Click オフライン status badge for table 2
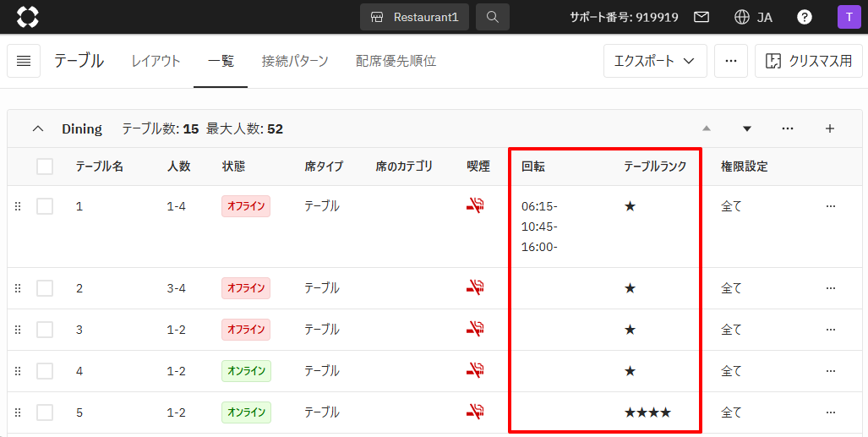 pos(246,288)
